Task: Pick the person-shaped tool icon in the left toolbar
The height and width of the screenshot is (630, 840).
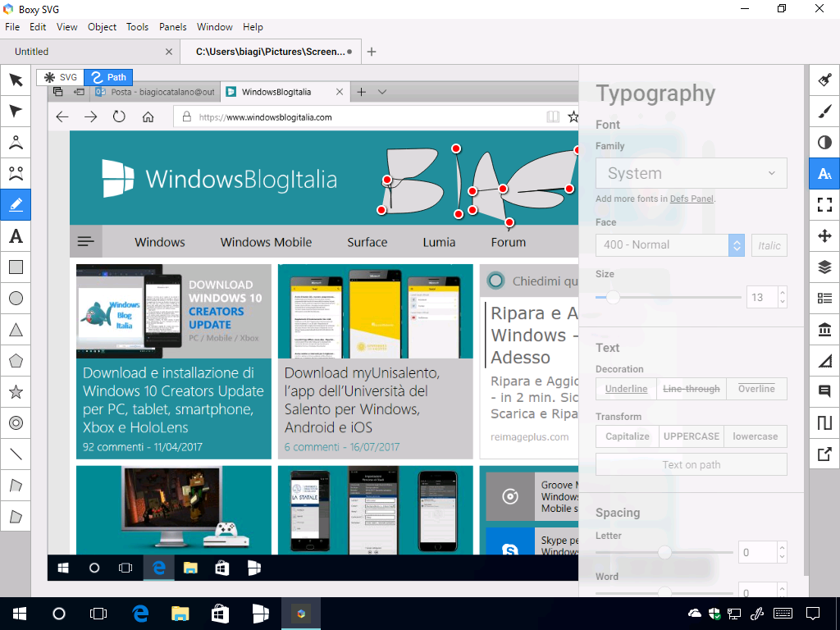Action: pyautogui.click(x=16, y=143)
